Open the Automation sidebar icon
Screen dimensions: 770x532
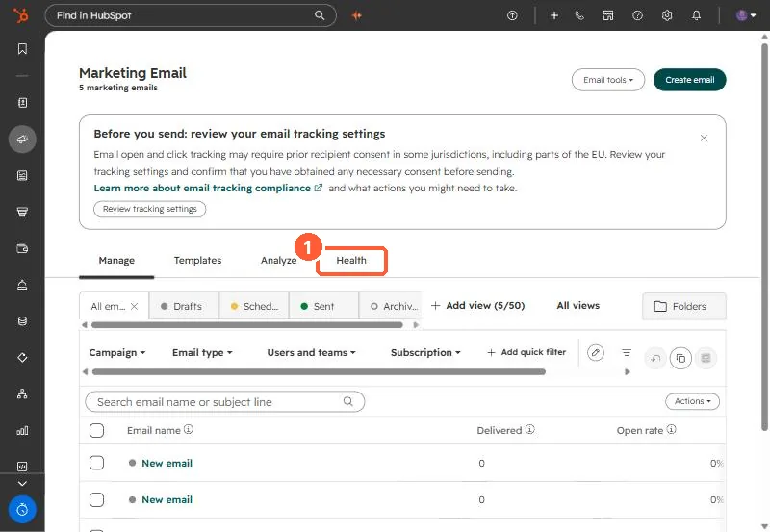point(22,357)
